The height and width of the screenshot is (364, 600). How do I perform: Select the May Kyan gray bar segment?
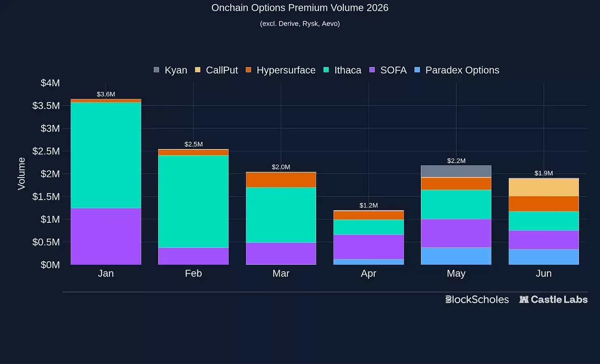[456, 172]
